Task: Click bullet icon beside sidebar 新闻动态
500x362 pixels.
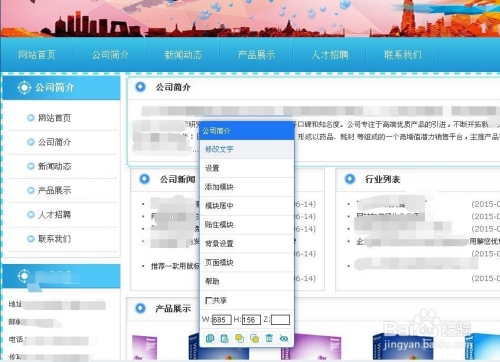Action: point(31,166)
